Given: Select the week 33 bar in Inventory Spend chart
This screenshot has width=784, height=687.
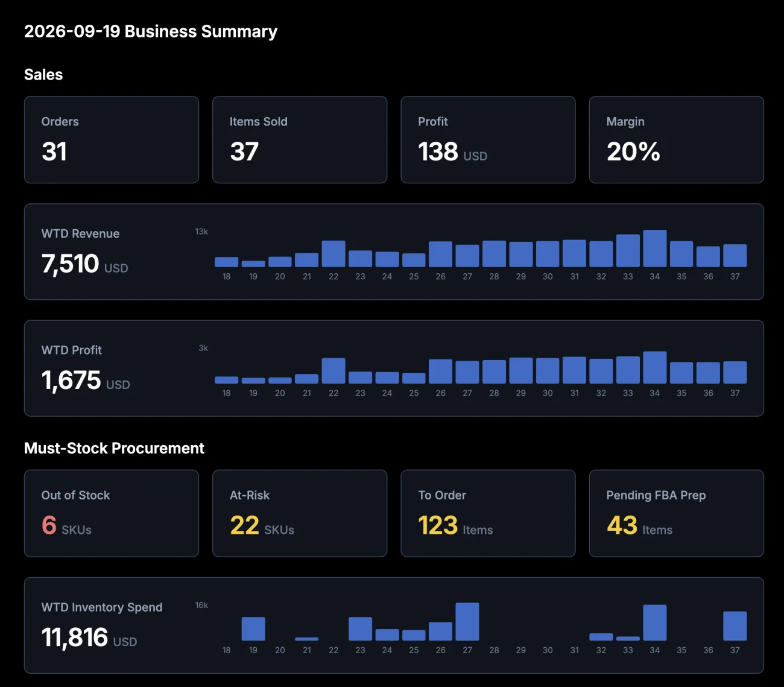Looking at the screenshot, I should click(x=628, y=639).
